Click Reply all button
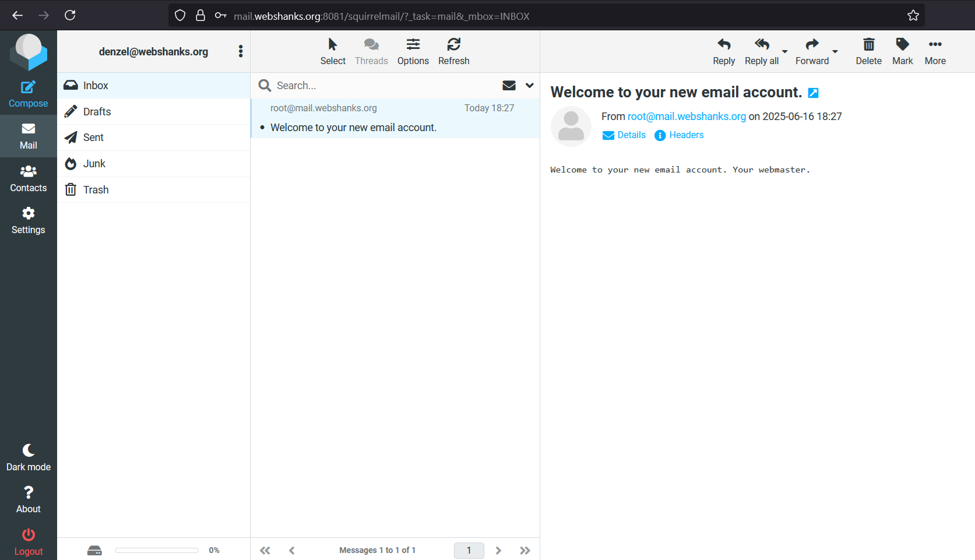The height and width of the screenshot is (560, 975). [762, 51]
